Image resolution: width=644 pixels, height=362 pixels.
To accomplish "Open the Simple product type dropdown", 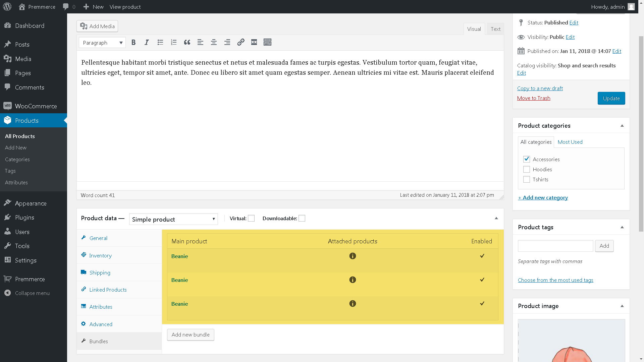I will [x=173, y=219].
